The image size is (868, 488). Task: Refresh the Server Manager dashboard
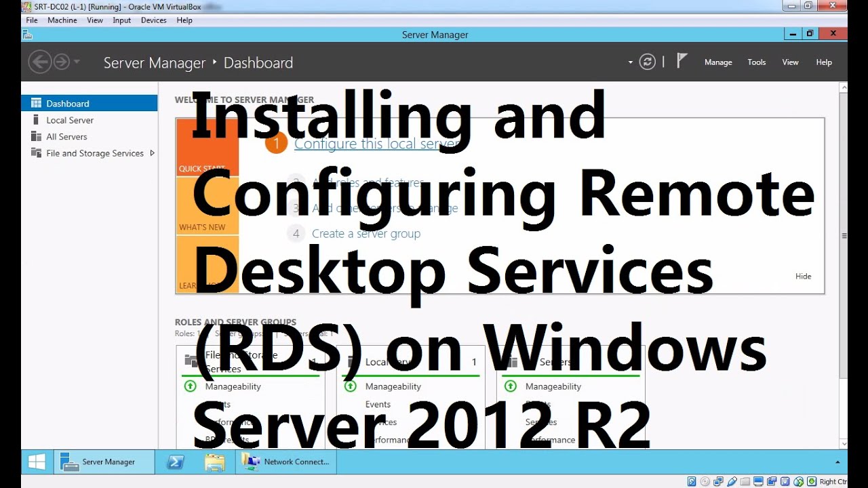[648, 62]
